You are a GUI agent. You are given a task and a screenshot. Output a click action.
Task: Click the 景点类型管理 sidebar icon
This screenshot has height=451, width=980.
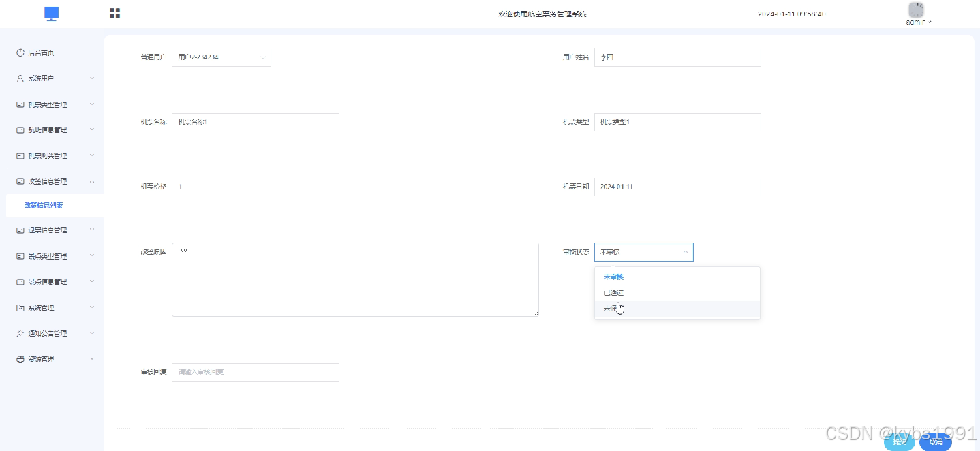(x=20, y=256)
